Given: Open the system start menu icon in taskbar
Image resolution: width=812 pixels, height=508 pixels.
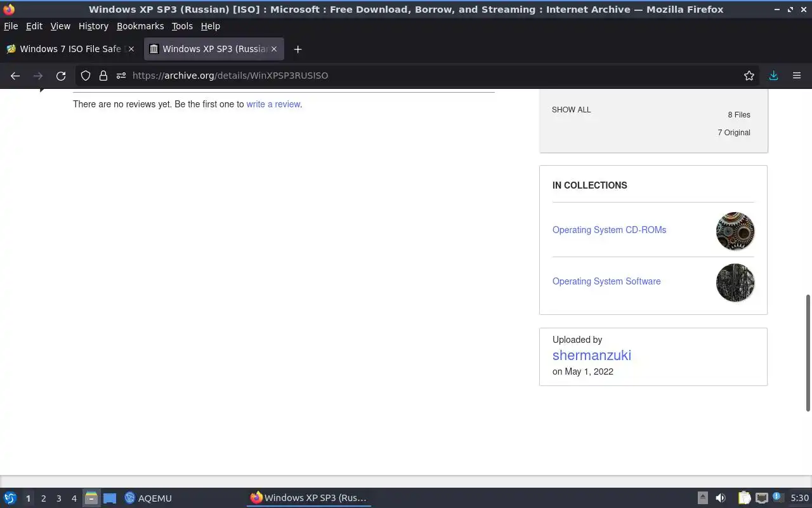Looking at the screenshot, I should [10, 498].
